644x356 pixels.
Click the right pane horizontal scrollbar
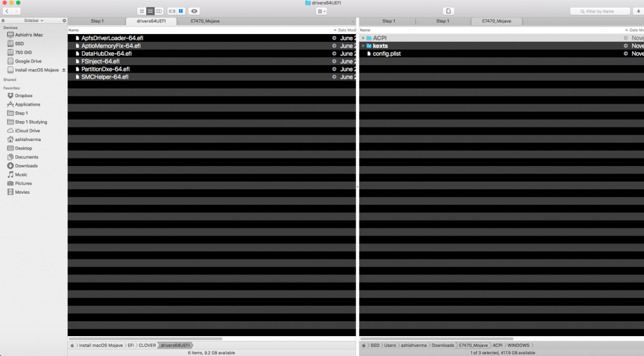437,339
